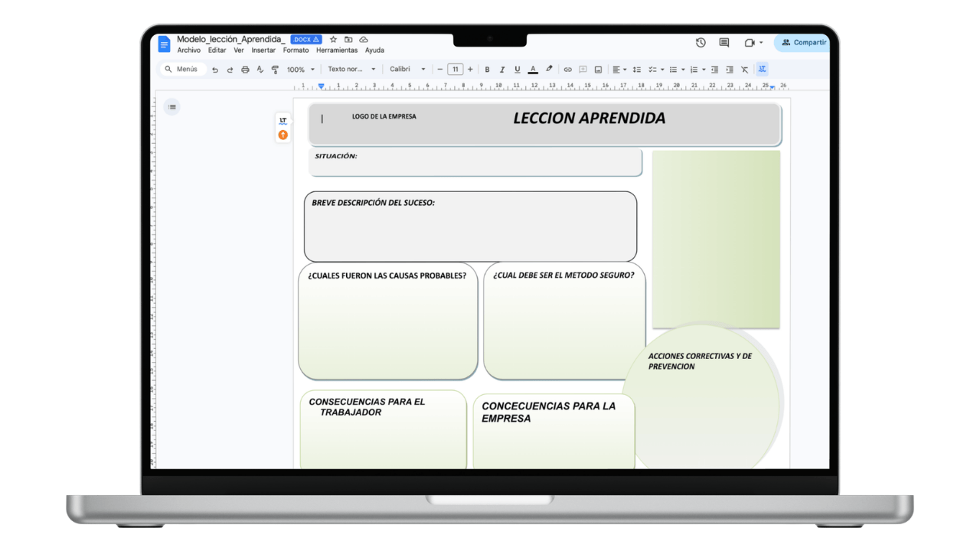Toggle bold formatting
This screenshot has width=980, height=551.
(x=486, y=69)
